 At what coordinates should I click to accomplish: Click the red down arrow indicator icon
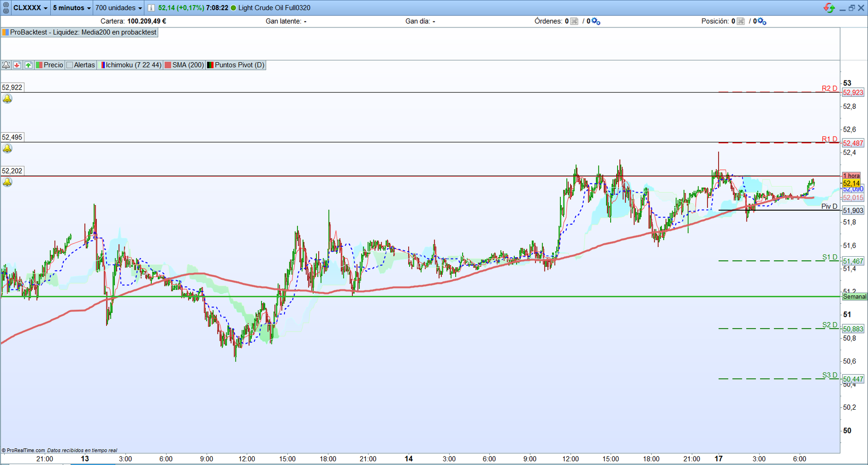coord(17,65)
